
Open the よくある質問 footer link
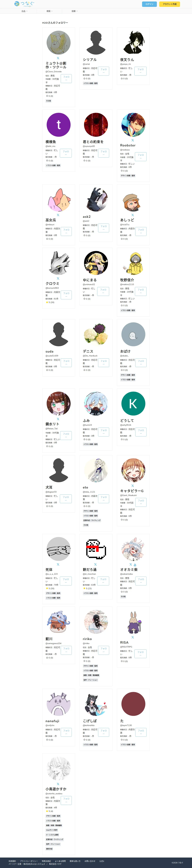point(60,861)
